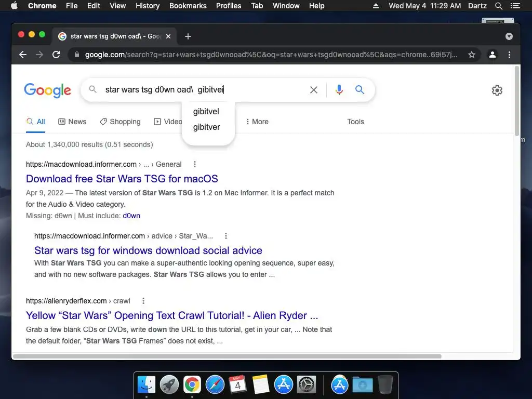The image size is (532, 399).
Task: Click the Google logo
Action: pos(47,90)
